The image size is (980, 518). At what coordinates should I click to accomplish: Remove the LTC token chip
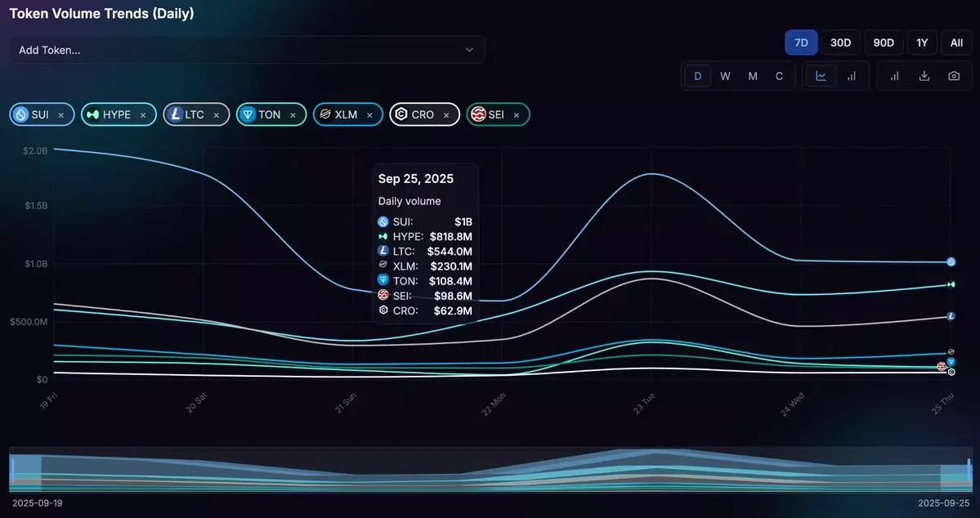(217, 115)
